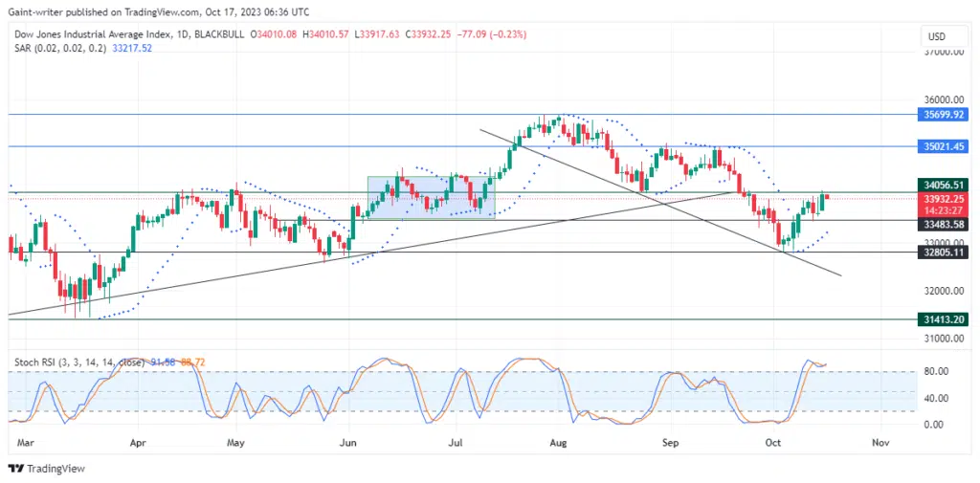This screenshot has height=483, width=980.
Task: Click the 37000.00 price scale label
Action: point(945,52)
